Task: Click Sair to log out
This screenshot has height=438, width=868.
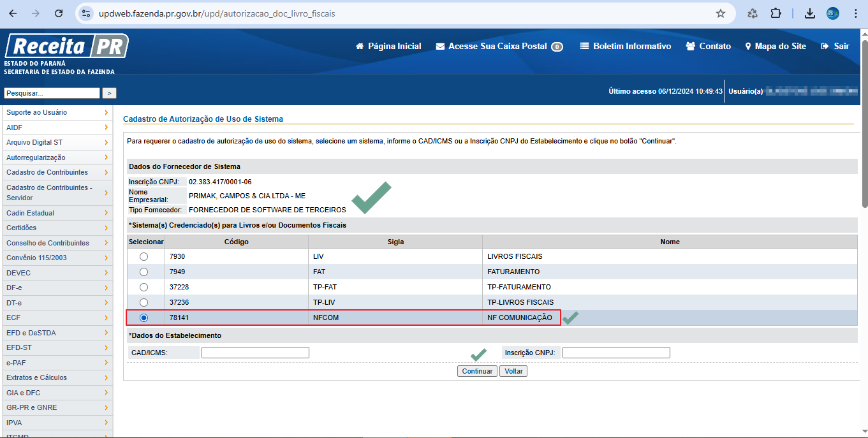Action: pos(835,46)
